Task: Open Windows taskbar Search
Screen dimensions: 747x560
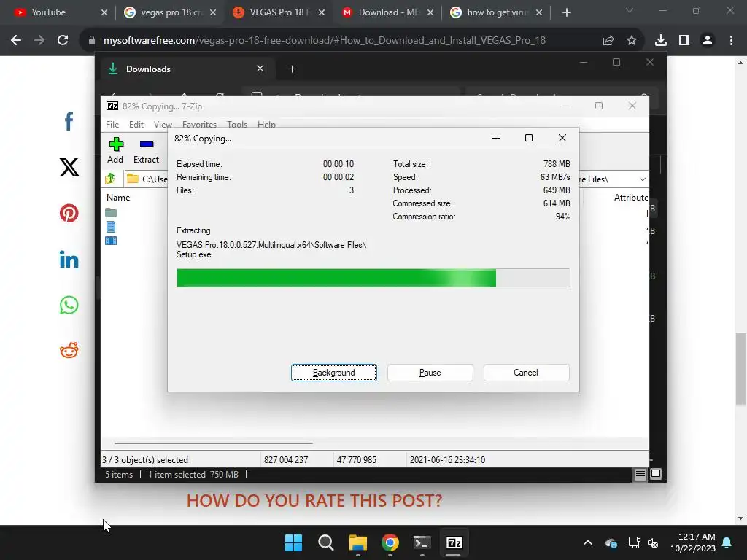Action: (x=326, y=542)
